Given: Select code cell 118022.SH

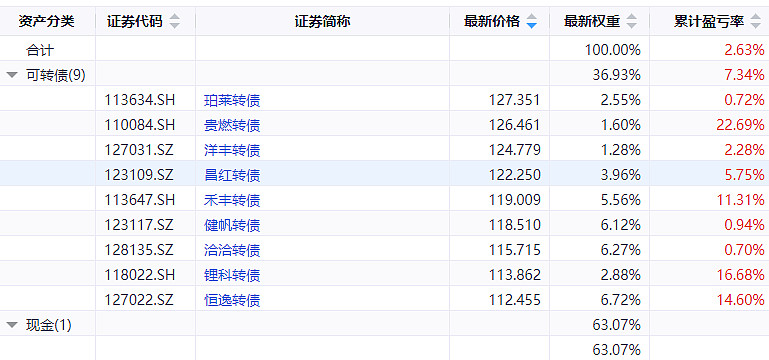Looking at the screenshot, I should [x=139, y=275].
